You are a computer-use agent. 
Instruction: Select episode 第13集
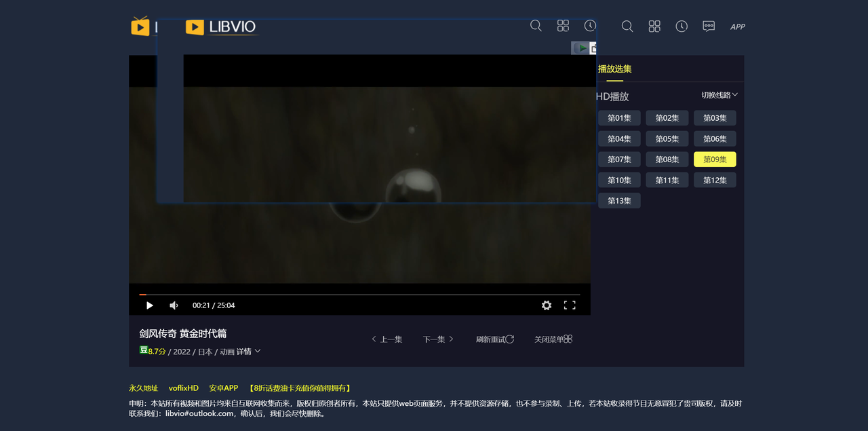click(x=619, y=201)
